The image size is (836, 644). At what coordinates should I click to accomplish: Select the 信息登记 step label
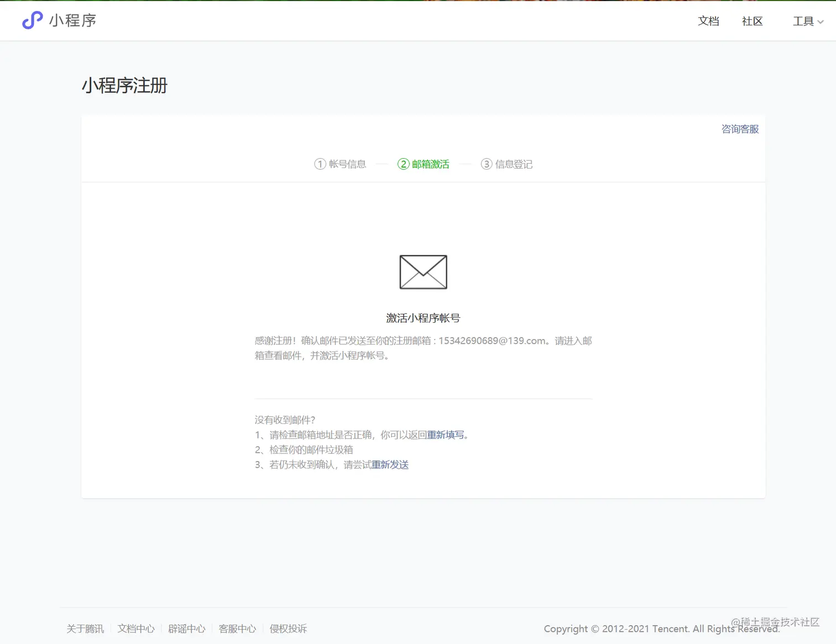pos(513,164)
